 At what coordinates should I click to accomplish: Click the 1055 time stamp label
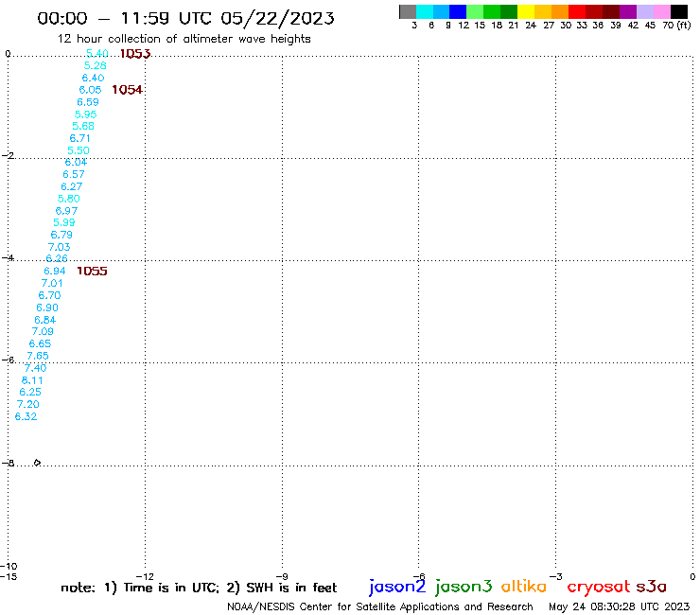click(92, 272)
